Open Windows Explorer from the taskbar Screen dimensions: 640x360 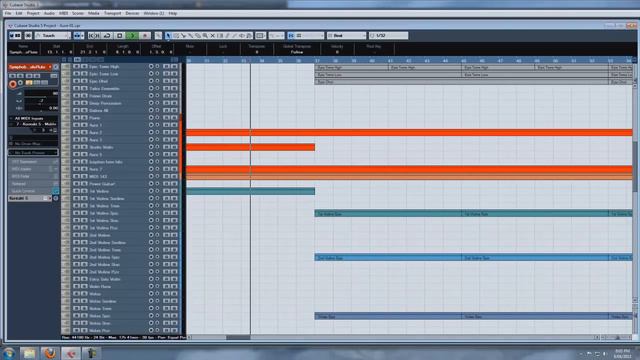click(29, 353)
